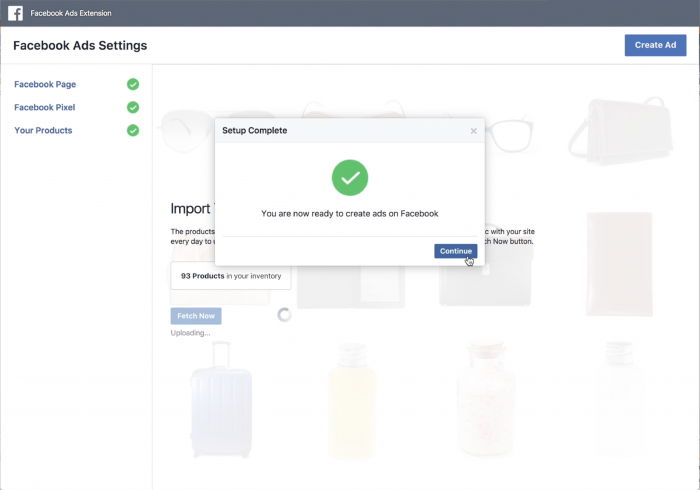Click the Create Ad button

[655, 45]
